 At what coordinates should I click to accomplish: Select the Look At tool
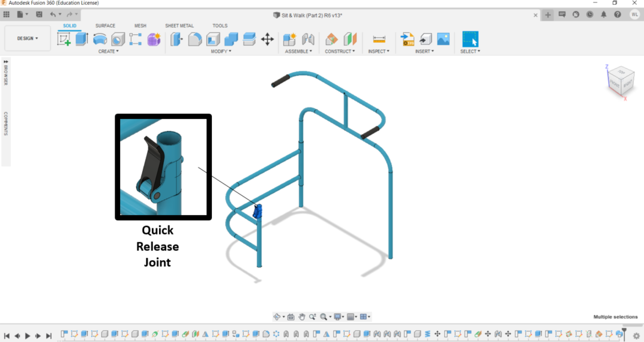290,317
